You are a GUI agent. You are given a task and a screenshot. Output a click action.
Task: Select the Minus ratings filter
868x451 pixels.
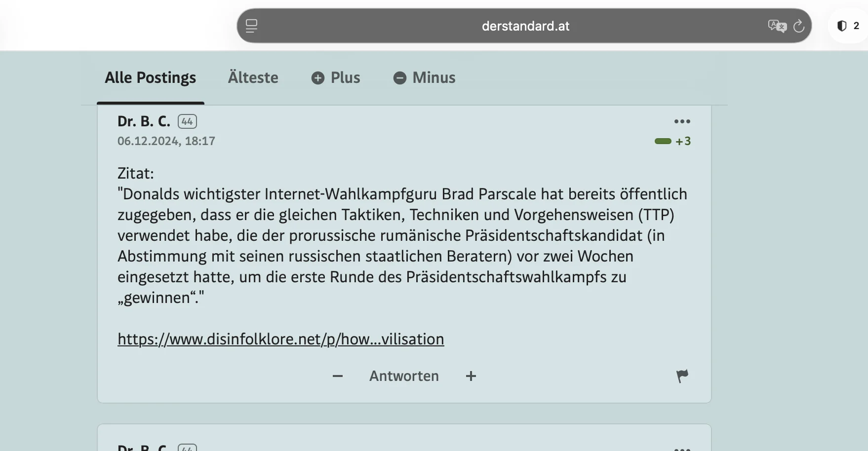tap(424, 77)
